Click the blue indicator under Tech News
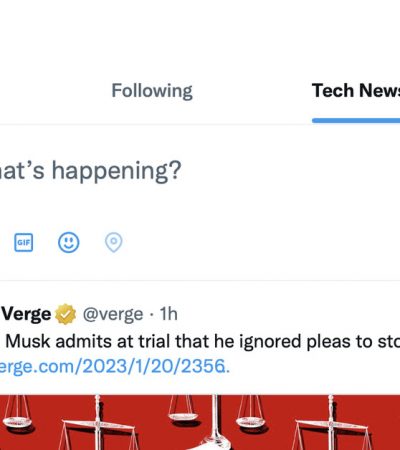The height and width of the screenshot is (450, 400). [x=356, y=120]
